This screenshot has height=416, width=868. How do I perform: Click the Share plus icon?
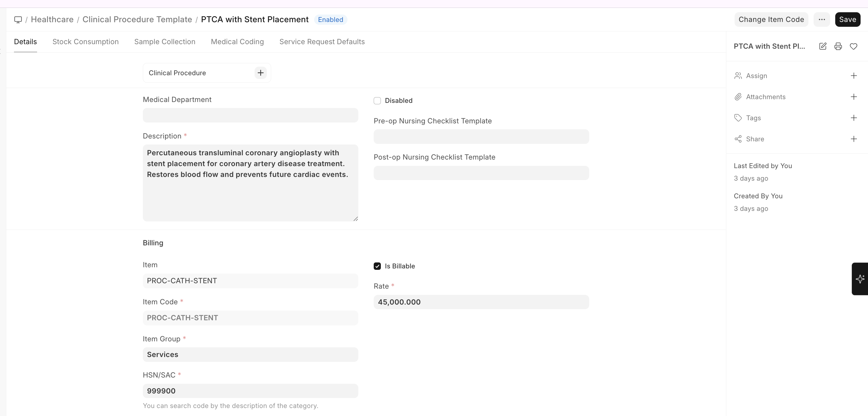pos(853,139)
